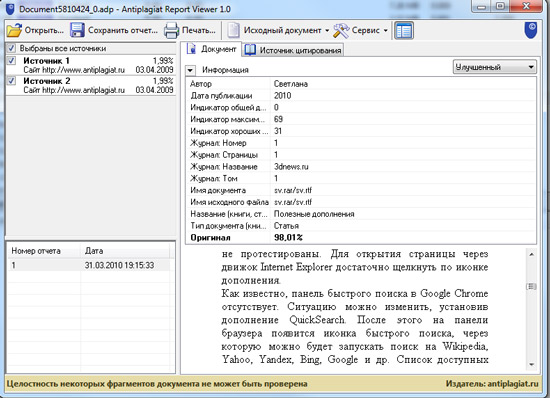Select report row dated 31.03.2010 19:15:33
The width and height of the screenshot is (550, 398).
(89, 265)
